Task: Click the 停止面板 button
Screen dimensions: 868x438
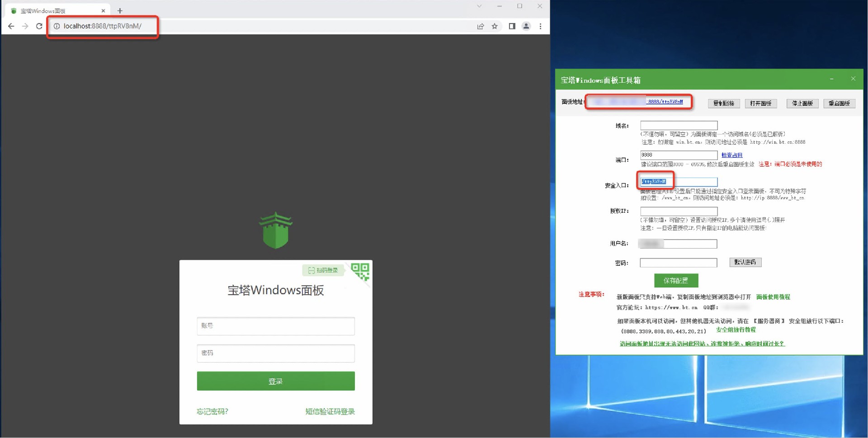Action: (x=802, y=104)
